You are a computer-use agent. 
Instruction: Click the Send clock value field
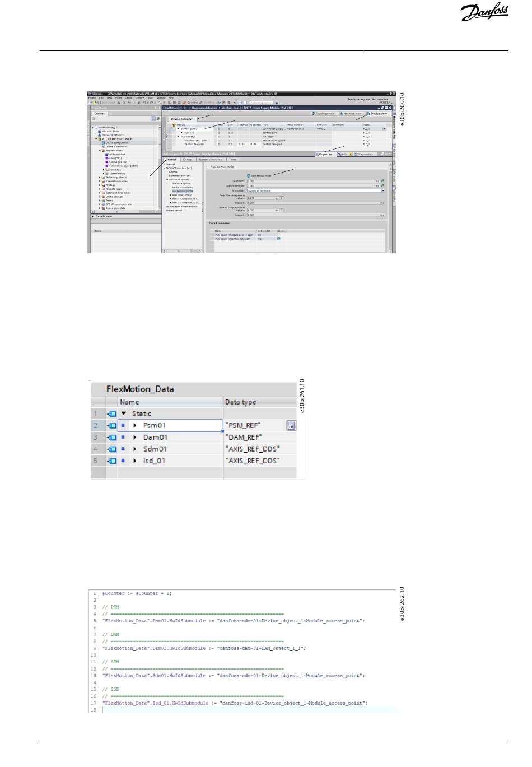coord(313,181)
